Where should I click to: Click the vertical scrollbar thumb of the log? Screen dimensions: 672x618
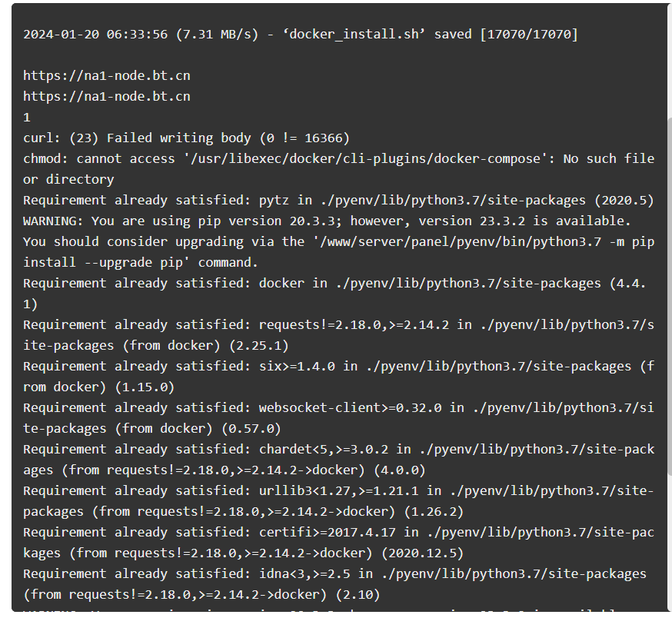(670, 295)
